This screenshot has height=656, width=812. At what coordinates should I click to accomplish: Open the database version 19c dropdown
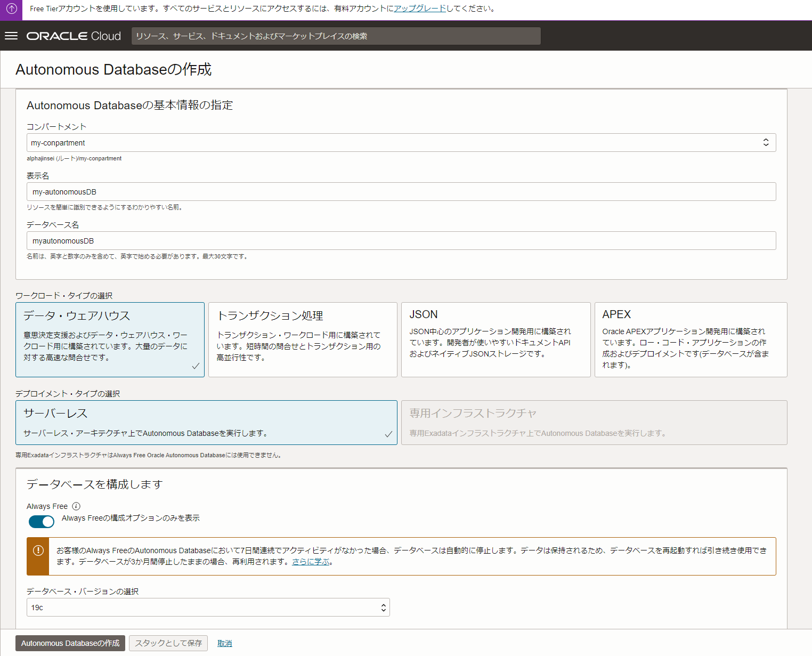[208, 608]
